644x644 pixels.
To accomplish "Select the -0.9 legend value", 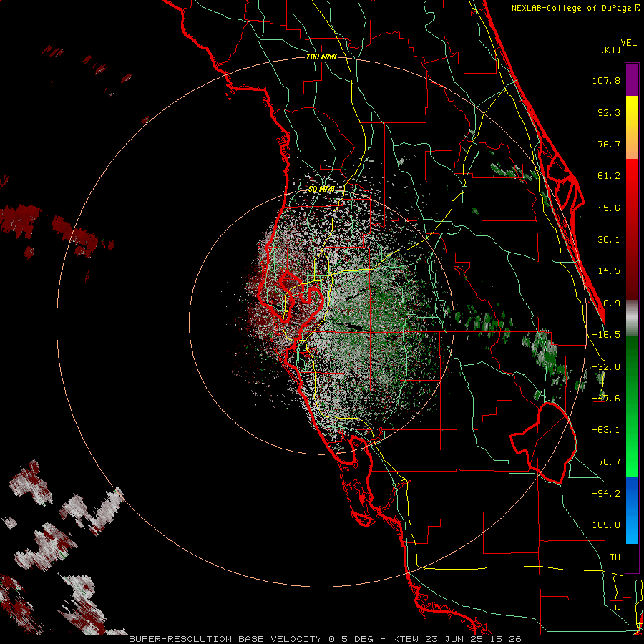I will [x=609, y=303].
